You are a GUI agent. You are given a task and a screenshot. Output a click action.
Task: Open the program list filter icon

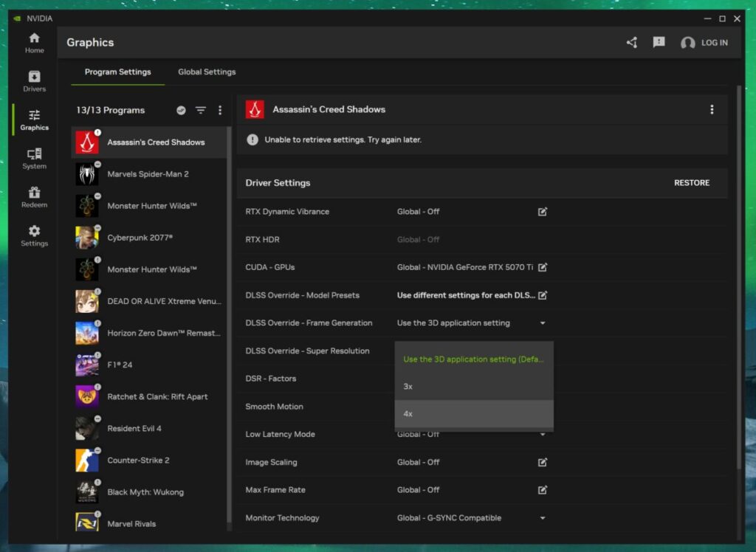point(201,111)
